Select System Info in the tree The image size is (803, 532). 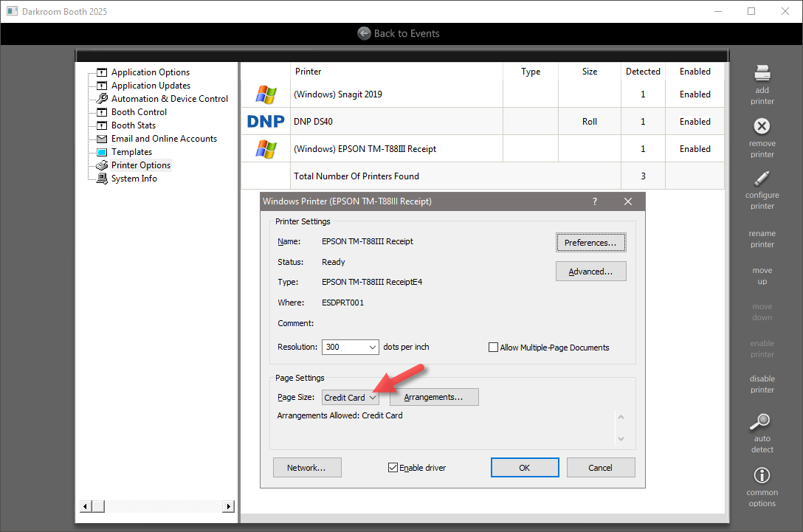(134, 179)
